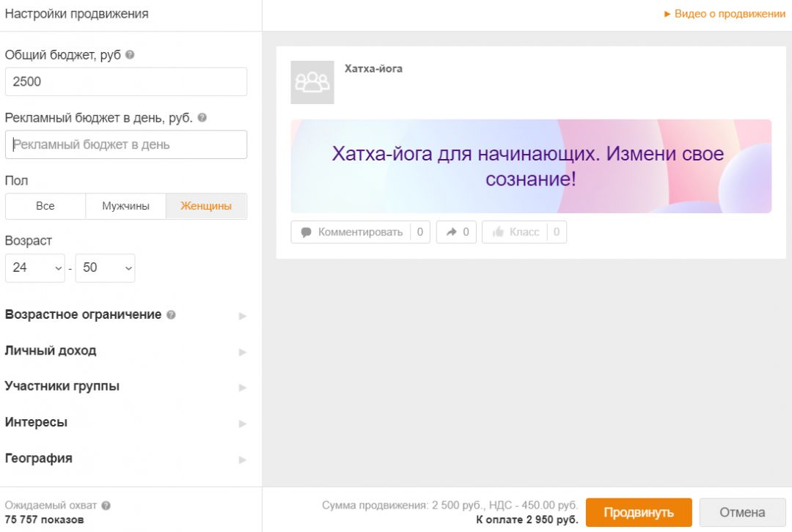792x532 pixels.
Task: Click Настройки продвижения heading
Action: (x=77, y=14)
